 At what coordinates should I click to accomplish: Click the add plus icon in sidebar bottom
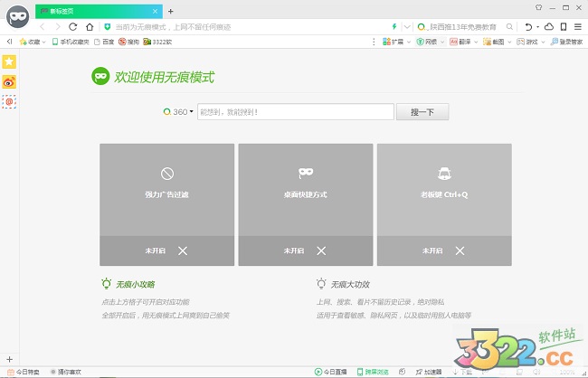point(9,360)
